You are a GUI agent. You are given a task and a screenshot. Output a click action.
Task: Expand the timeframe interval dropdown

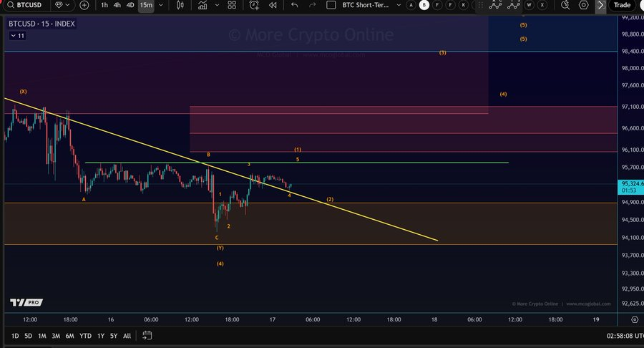pyautogui.click(x=161, y=5)
